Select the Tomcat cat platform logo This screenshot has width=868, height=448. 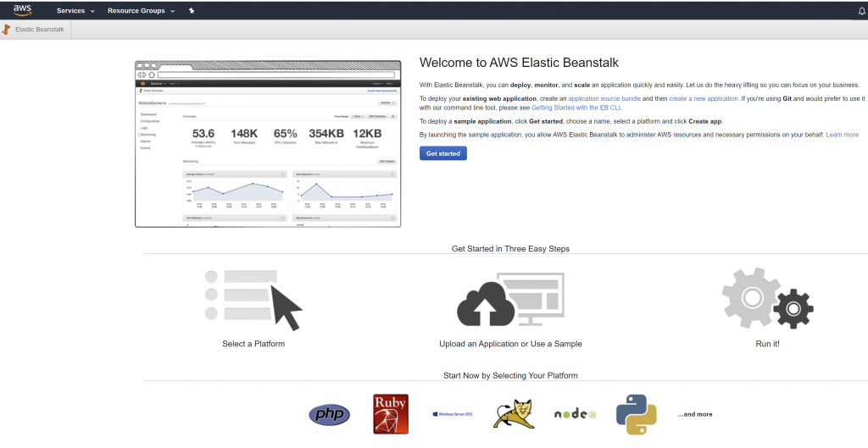[514, 414]
